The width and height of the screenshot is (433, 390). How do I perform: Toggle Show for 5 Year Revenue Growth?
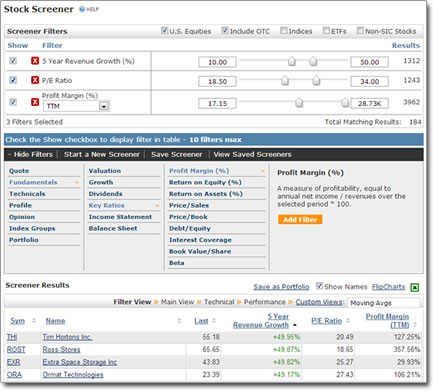point(13,61)
